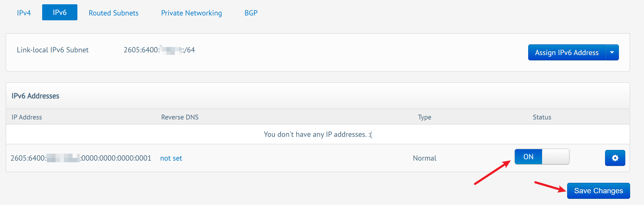This screenshot has width=644, height=205.
Task: Click the gear settings icon for the IPv6 address
Action: click(615, 158)
